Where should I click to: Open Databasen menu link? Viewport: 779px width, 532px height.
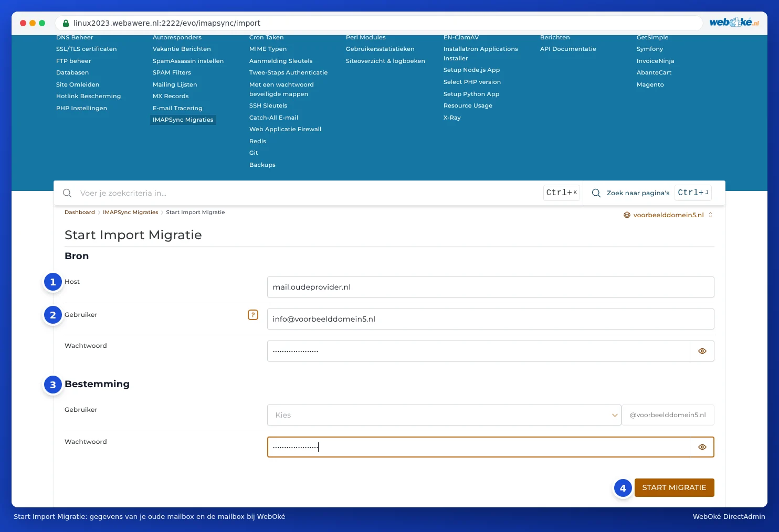[x=72, y=73]
